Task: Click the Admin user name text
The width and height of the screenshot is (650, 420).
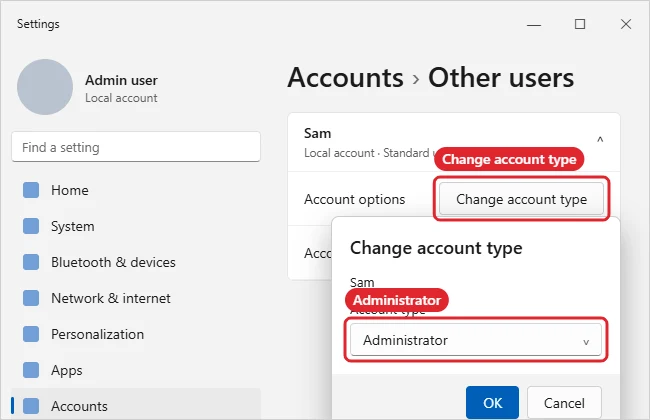Action: 121,80
